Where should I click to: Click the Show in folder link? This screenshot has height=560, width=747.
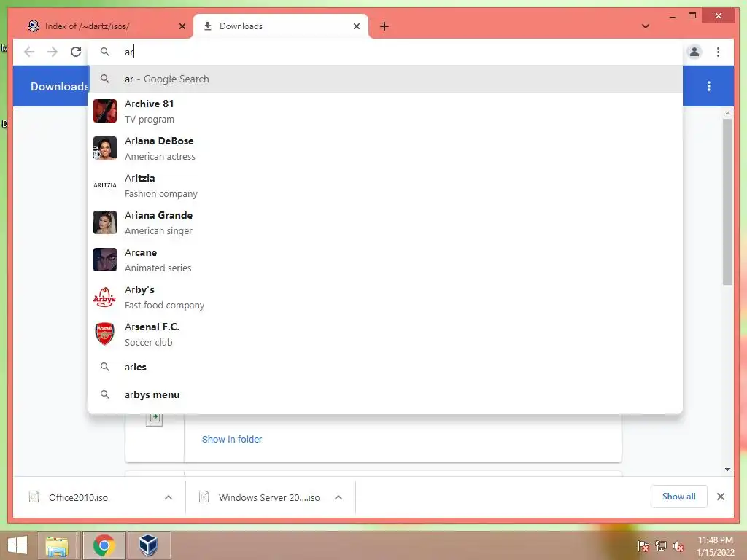231,439
